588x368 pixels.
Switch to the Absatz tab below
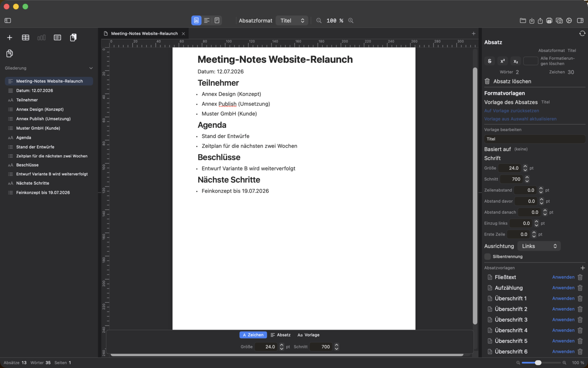281,335
